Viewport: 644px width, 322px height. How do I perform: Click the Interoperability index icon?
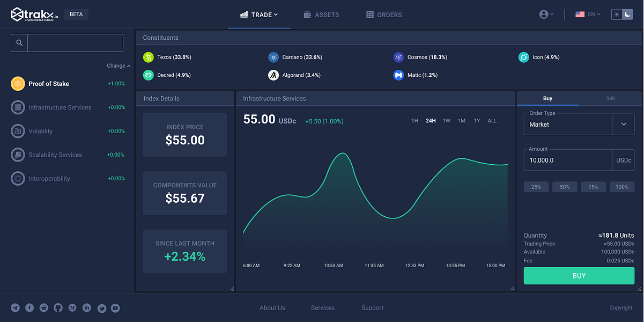pyautogui.click(x=18, y=178)
